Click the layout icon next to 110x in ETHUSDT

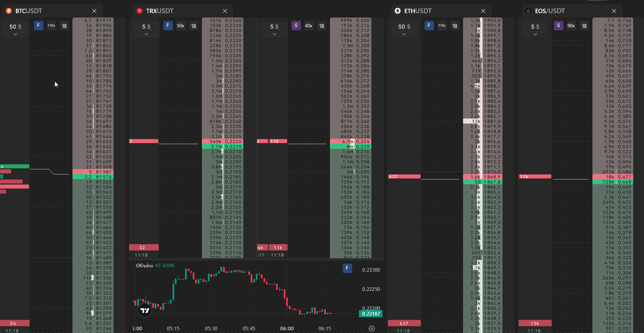[455, 26]
